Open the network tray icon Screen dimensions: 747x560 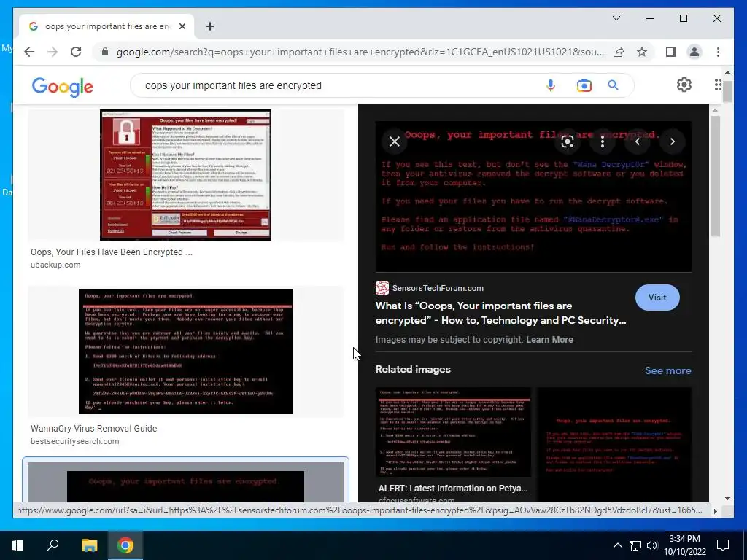click(635, 545)
